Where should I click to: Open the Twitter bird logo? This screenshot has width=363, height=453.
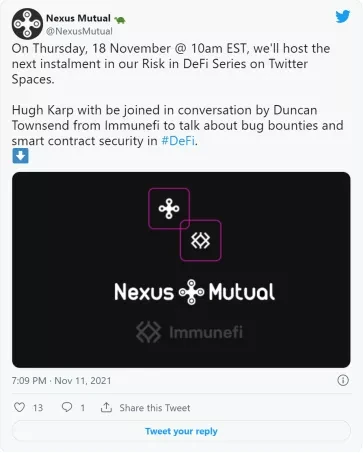(x=343, y=16)
